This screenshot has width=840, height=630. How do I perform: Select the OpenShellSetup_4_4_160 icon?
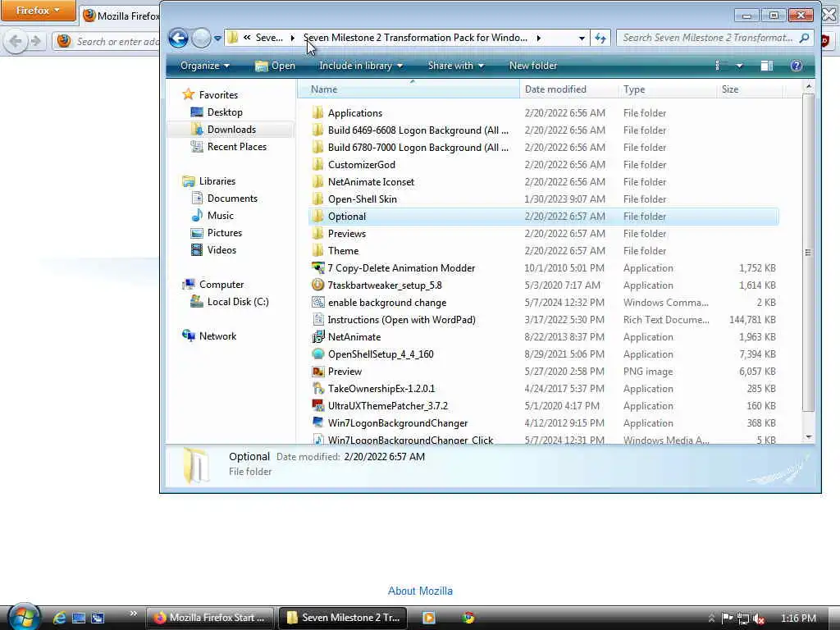click(317, 354)
